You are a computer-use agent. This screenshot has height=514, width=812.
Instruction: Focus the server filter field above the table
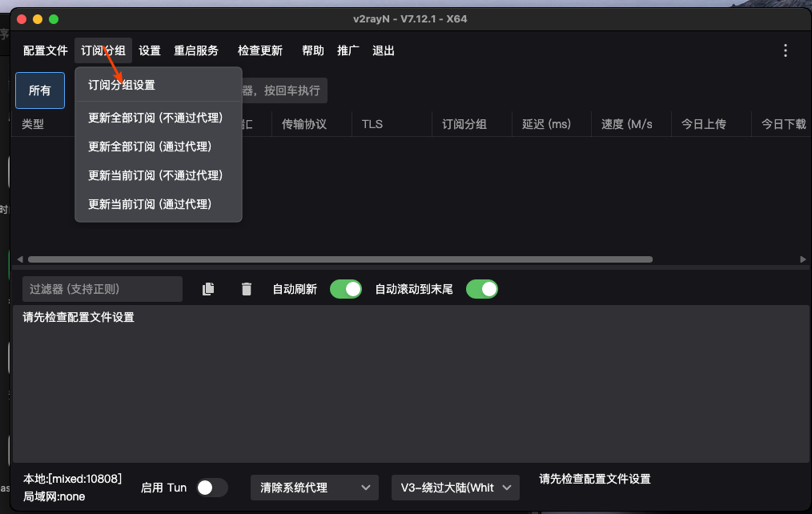(284, 90)
